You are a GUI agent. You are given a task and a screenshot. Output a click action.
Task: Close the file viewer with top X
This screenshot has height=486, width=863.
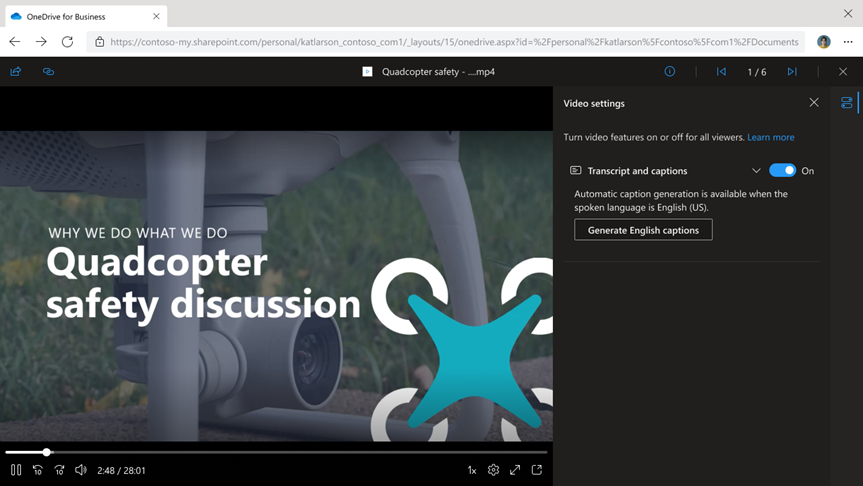[843, 72]
